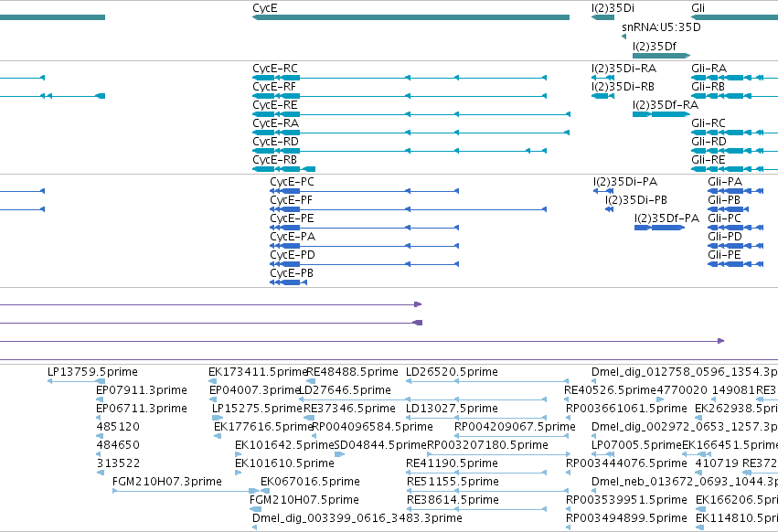
Task: Click the RP003494899.5prime label
Action: [626, 518]
